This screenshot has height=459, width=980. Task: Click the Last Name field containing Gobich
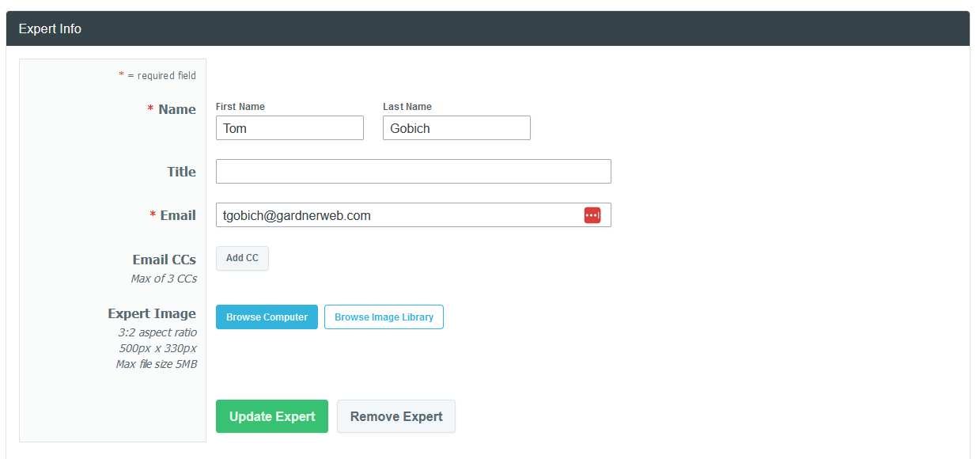tap(456, 128)
